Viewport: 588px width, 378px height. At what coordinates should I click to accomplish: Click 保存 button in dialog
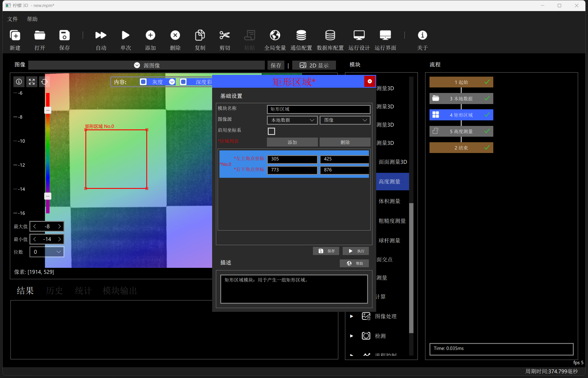(326, 251)
